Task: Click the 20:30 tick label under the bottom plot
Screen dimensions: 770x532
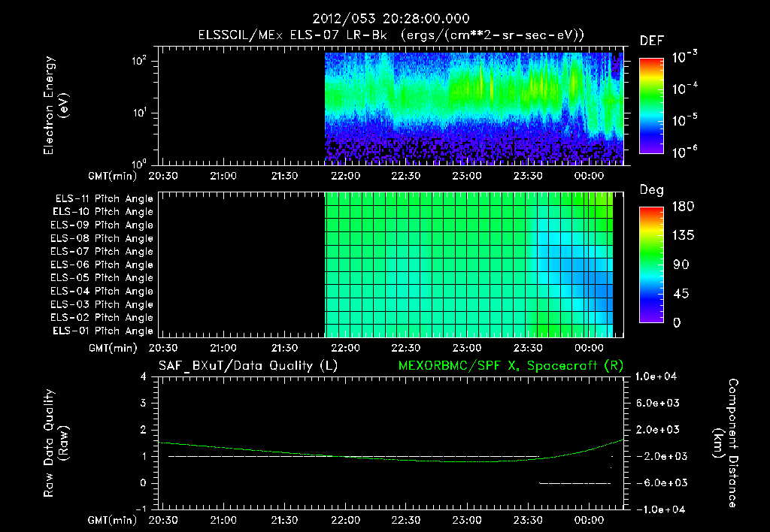Action: (x=163, y=520)
